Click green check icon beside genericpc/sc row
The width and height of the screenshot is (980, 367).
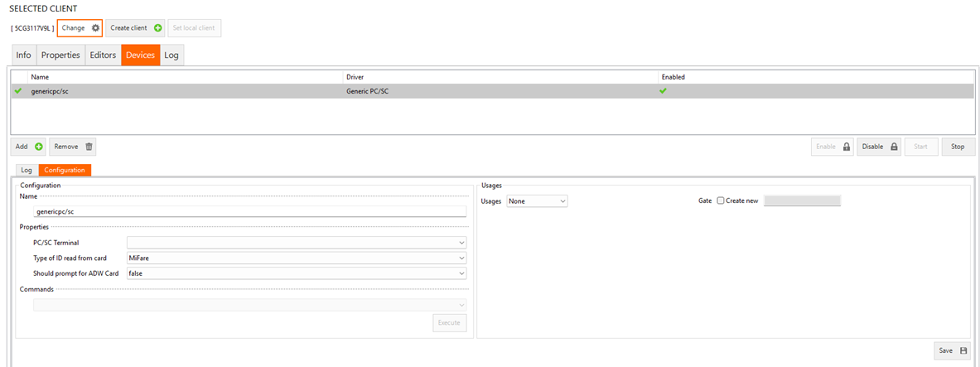click(18, 91)
